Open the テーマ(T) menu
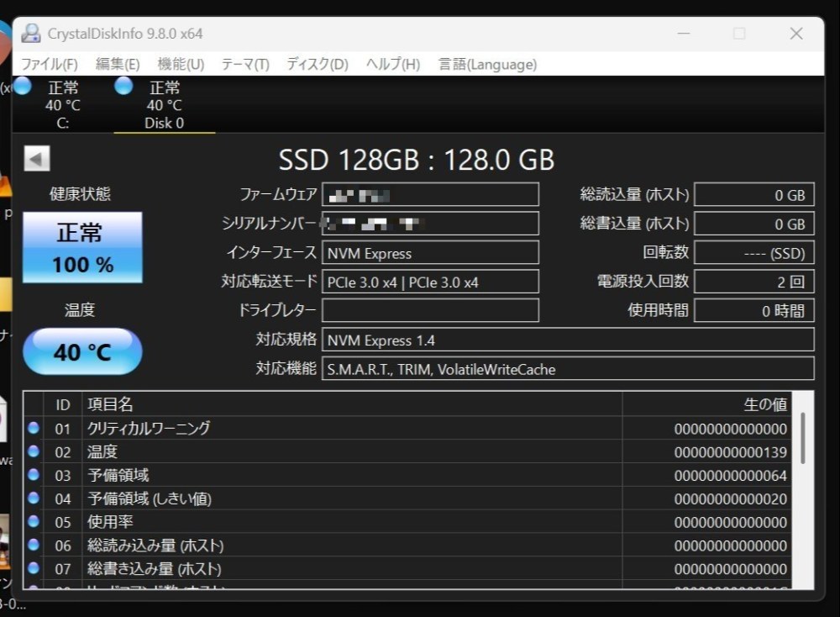840x617 pixels. [x=245, y=65]
